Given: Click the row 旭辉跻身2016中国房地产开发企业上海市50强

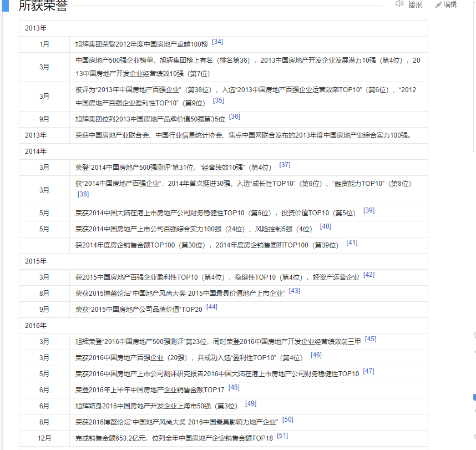Looking at the screenshot, I should (x=224, y=406).
